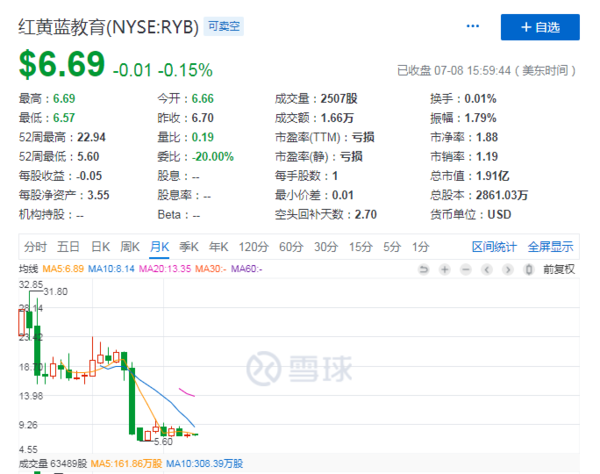Open the 120分 chart tab

tap(254, 247)
